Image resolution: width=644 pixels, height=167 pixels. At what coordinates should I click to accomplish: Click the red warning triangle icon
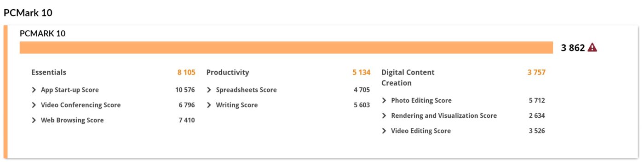(592, 47)
